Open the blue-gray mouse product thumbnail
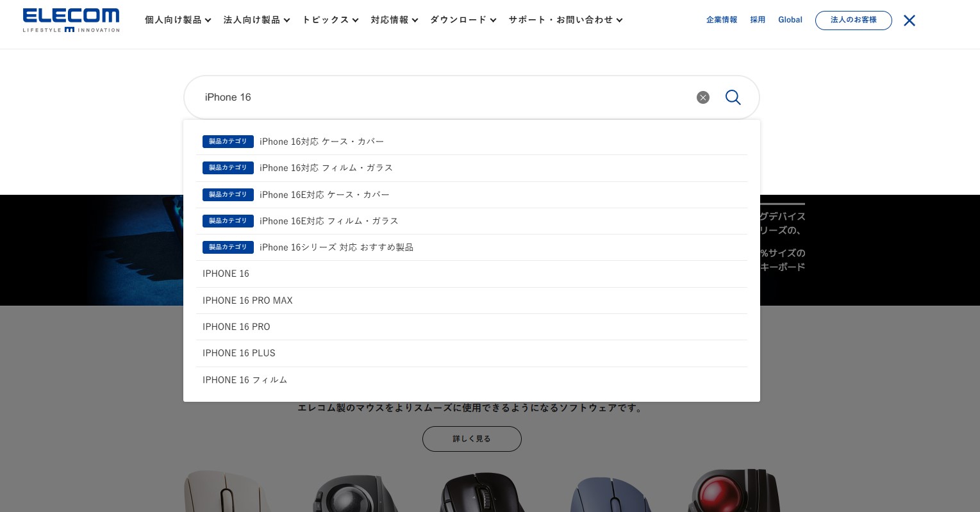Image resolution: width=980 pixels, height=512 pixels. 610,494
